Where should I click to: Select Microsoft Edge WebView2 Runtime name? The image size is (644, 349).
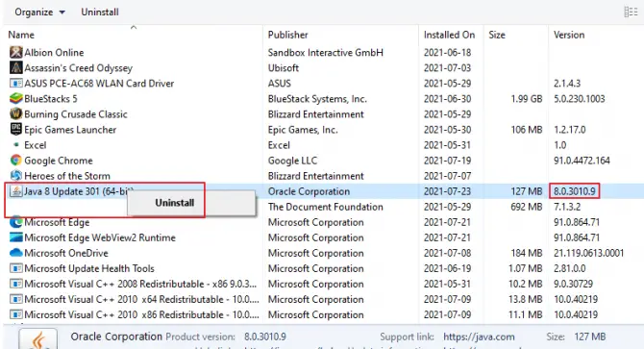[100, 237]
